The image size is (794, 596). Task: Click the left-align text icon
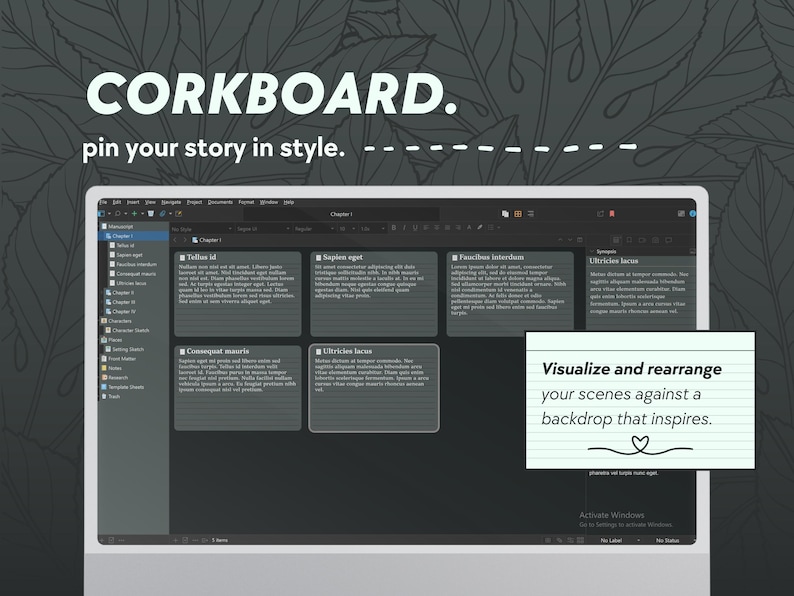(x=426, y=228)
